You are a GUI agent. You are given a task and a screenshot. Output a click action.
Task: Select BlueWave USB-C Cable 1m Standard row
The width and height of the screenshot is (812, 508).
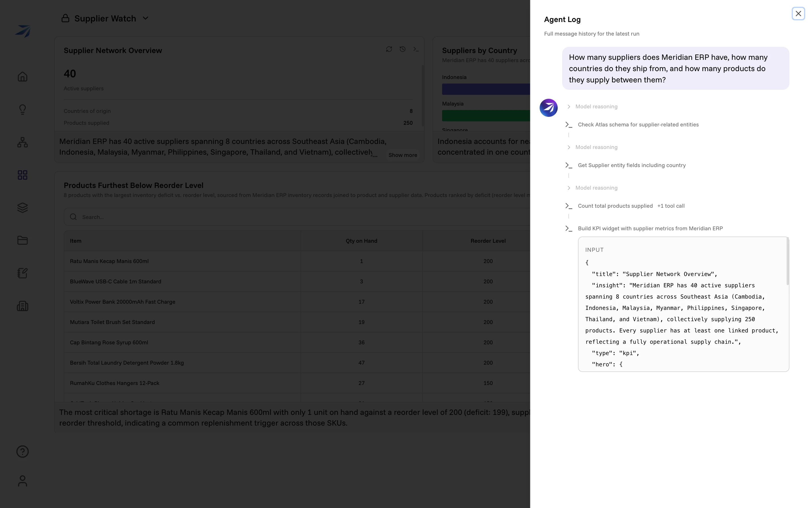click(297, 282)
